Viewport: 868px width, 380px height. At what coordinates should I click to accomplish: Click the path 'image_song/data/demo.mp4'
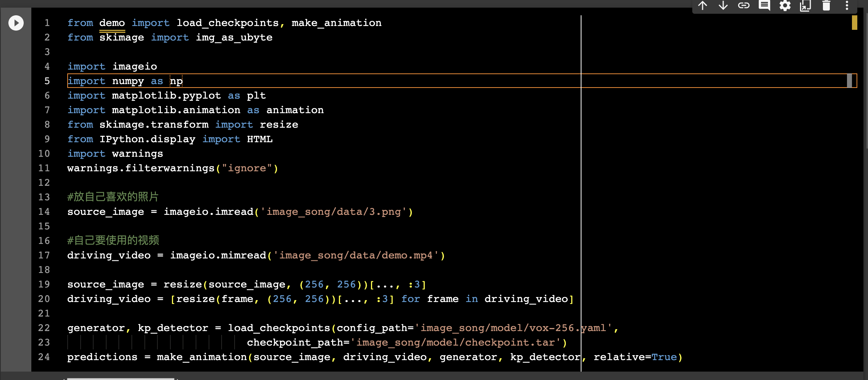tap(356, 255)
